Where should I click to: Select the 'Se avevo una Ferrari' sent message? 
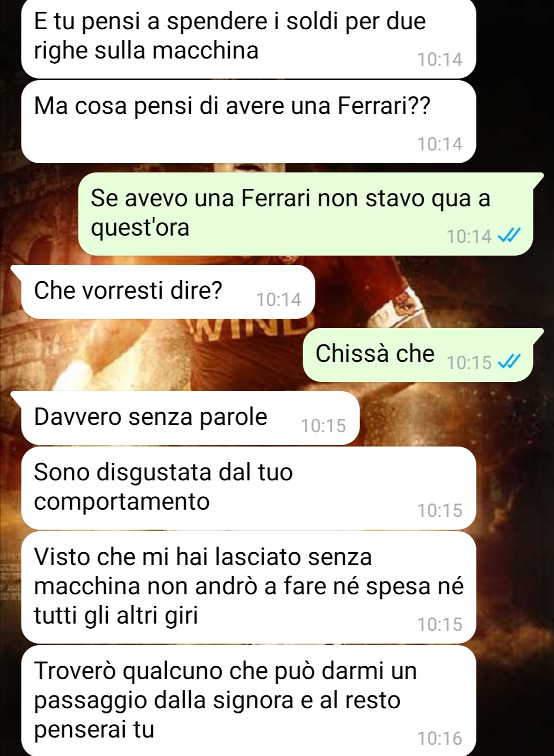tap(306, 214)
